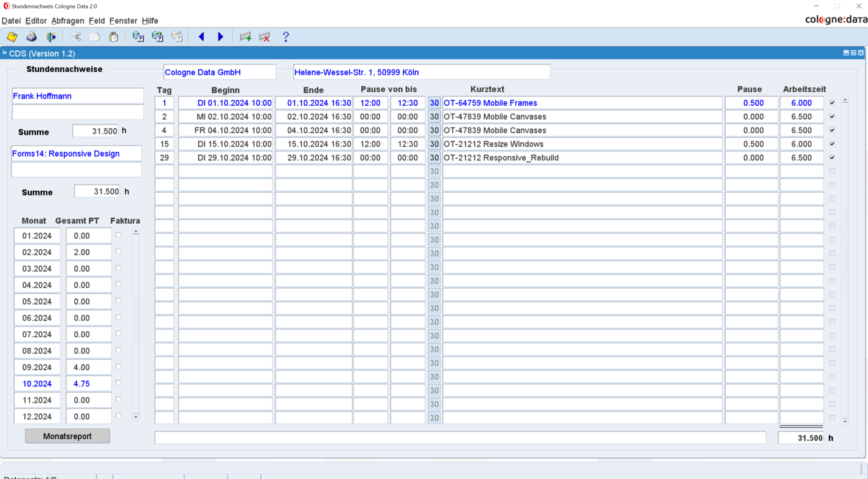Viewport: 868px width, 479px height.
Task: Click the 30 button in day 2 row
Action: pos(434,117)
